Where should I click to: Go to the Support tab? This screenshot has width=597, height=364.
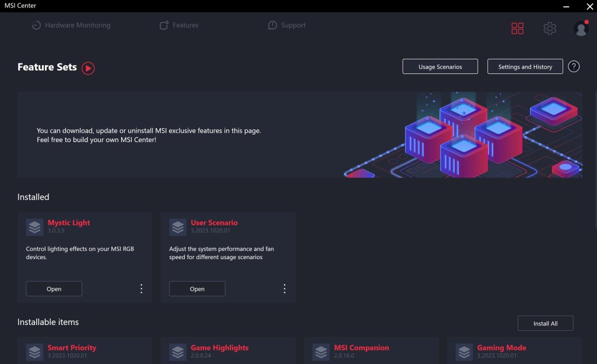(287, 25)
